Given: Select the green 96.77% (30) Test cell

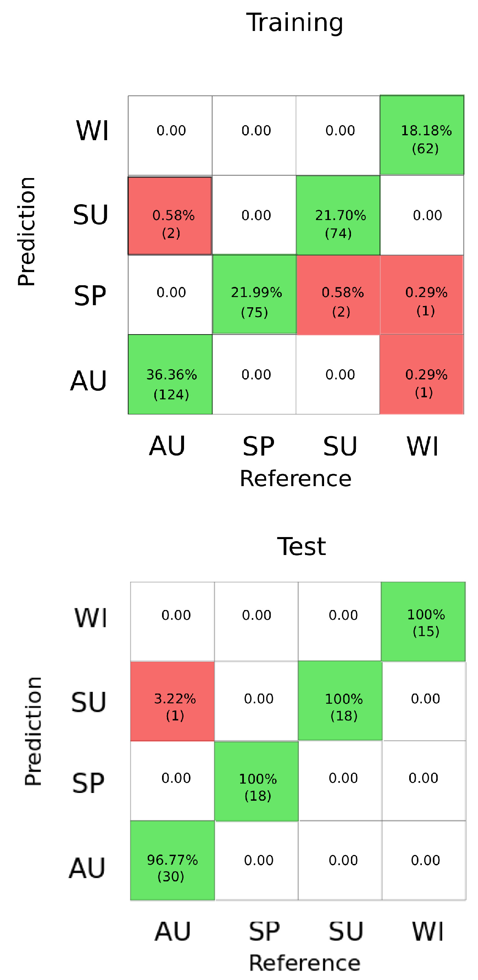Looking at the screenshot, I should tap(173, 860).
